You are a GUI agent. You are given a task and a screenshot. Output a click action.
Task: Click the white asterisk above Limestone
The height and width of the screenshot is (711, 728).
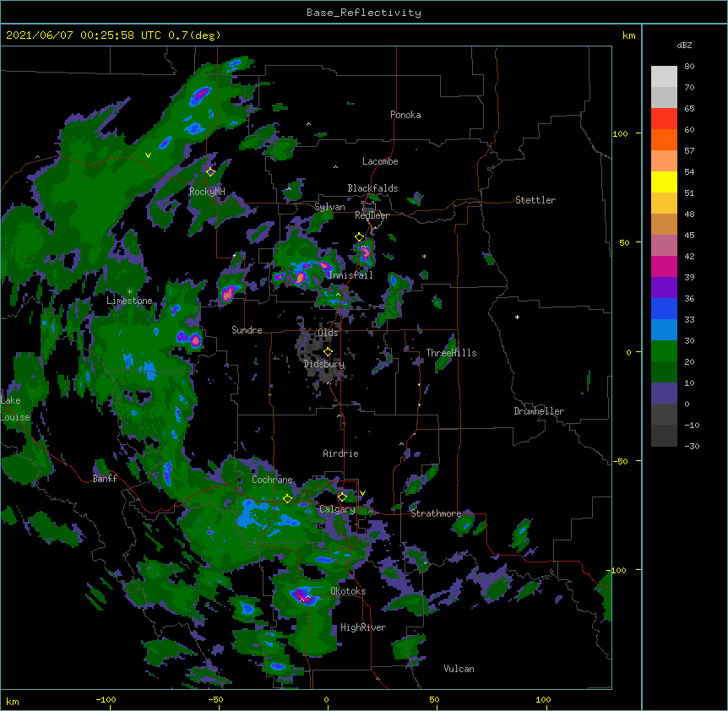(129, 292)
